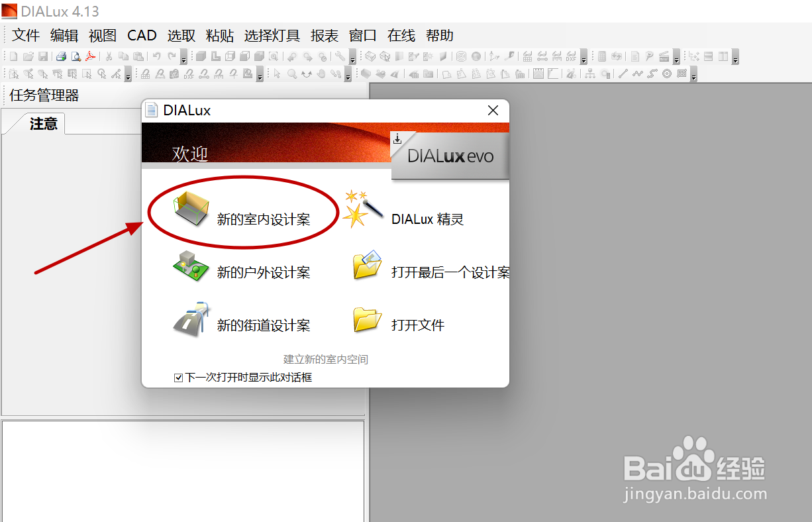This screenshot has width=812, height=522.
Task: Click the wrench settings icon
Action: 340,57
